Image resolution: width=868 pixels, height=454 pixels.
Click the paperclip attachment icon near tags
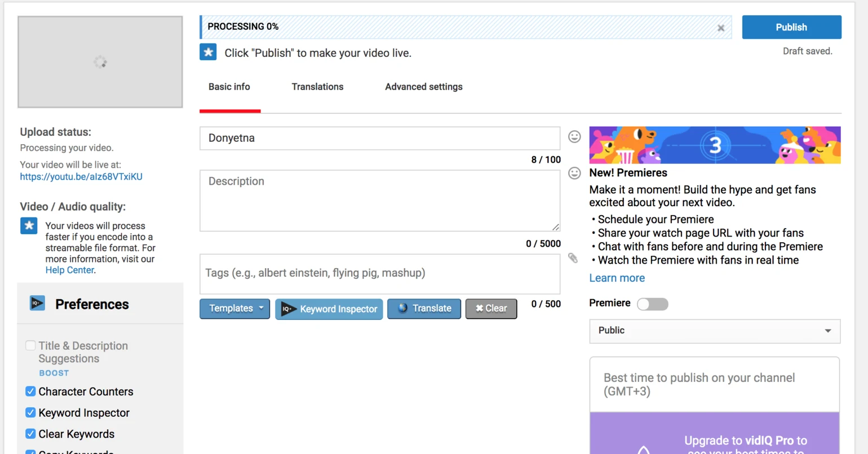pyautogui.click(x=573, y=257)
